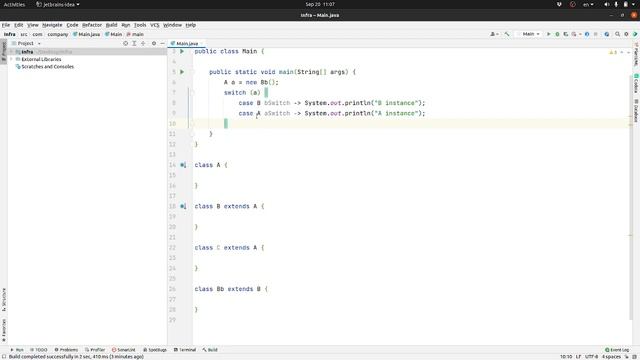Expand all in Project panel toolbar
Viewport: 640px width, 360px height.
[134, 43]
